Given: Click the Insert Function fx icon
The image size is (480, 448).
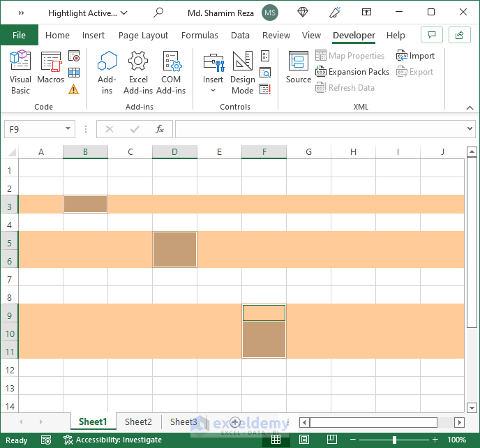Looking at the screenshot, I should coord(160,129).
